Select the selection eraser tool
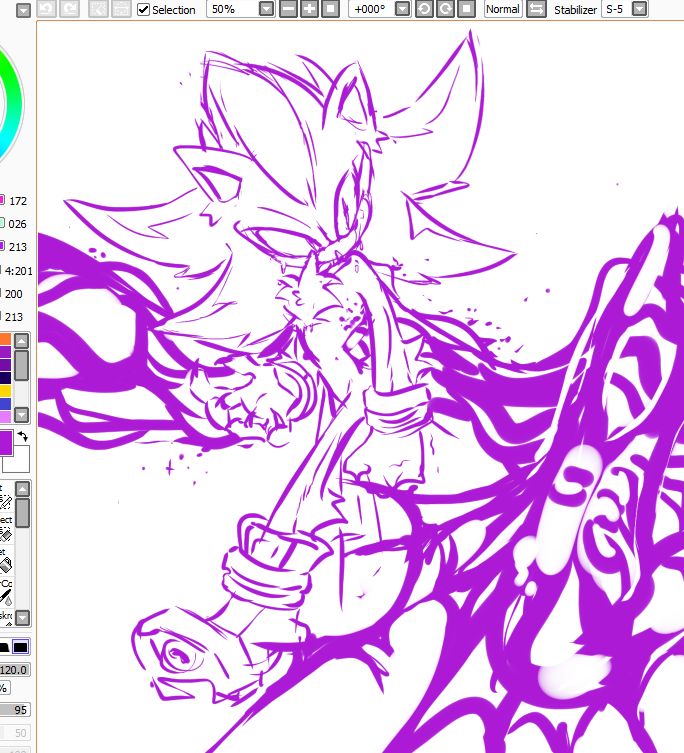Image resolution: width=684 pixels, height=753 pixels. click(6, 534)
